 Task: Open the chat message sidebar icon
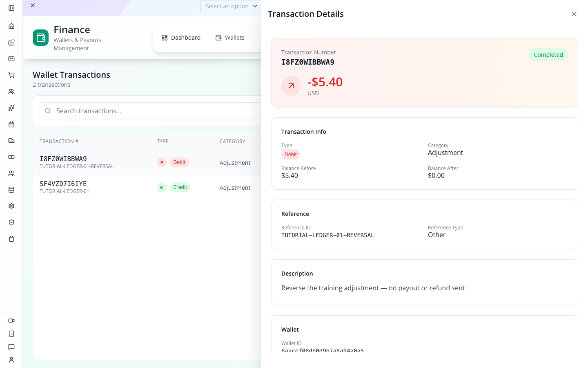pyautogui.click(x=11, y=347)
